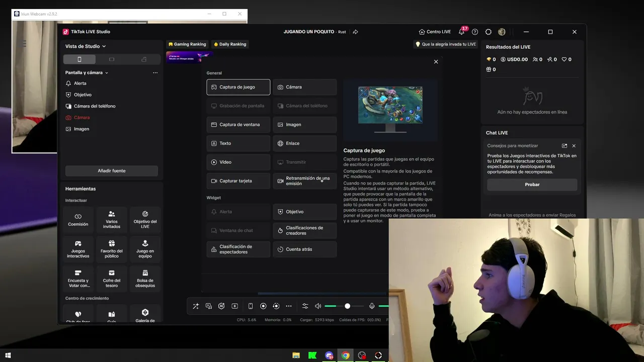Click Probar in the monetization tips card
The image size is (644, 362).
coord(532,185)
